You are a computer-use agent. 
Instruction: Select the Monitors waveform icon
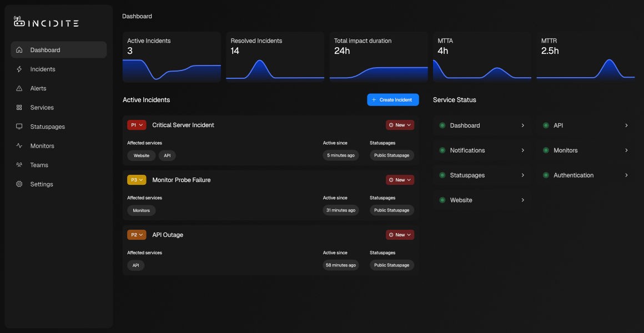coord(19,145)
